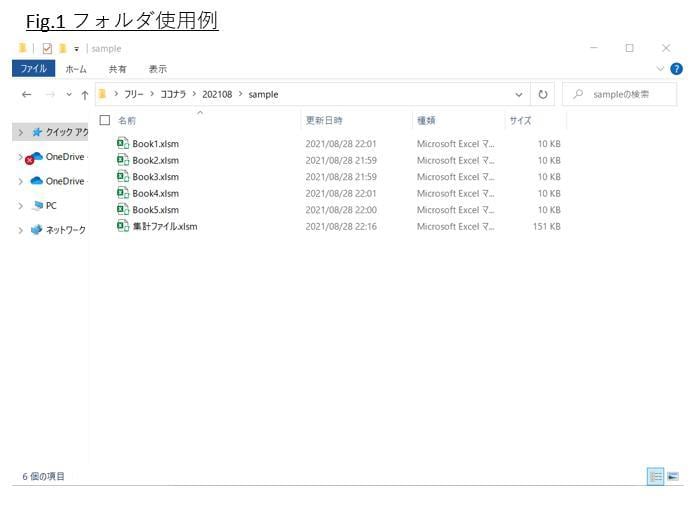Select the first OneDrive with error badge

(x=54, y=157)
